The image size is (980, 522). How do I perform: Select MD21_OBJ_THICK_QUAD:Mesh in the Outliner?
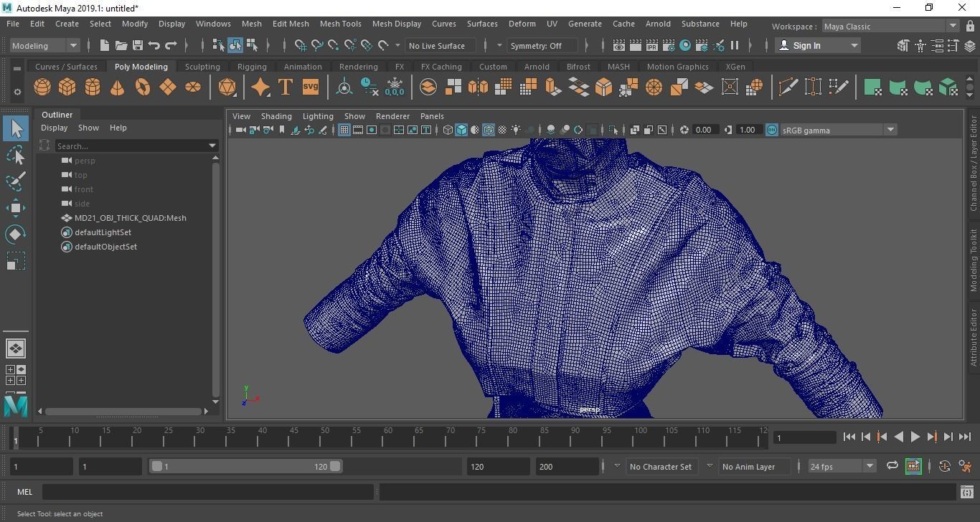[131, 218]
